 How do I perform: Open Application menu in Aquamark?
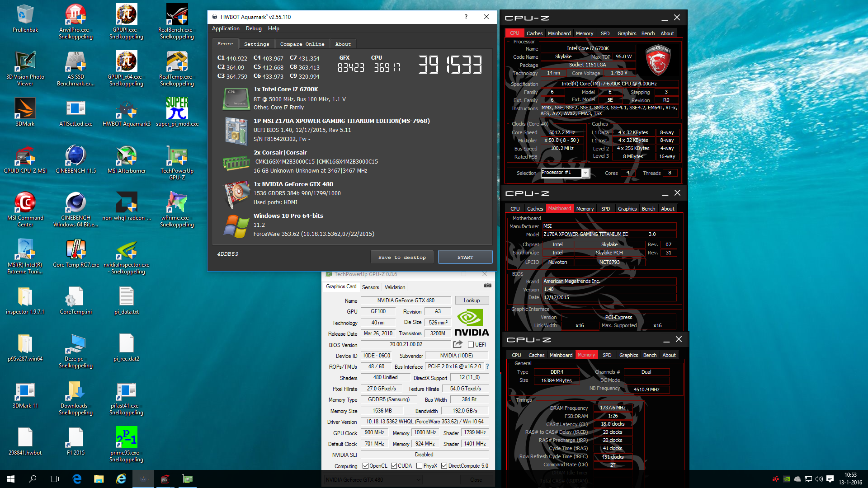pos(226,28)
